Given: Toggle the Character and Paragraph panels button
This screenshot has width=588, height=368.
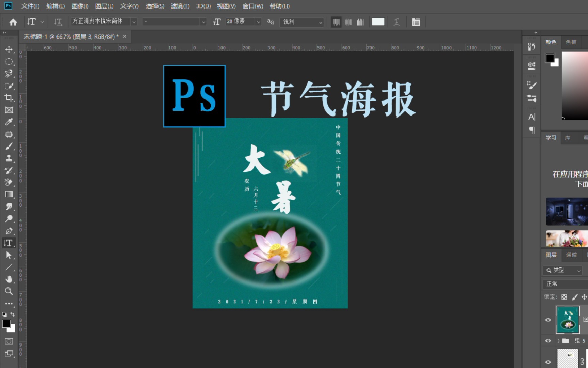Looking at the screenshot, I should click(x=416, y=22).
